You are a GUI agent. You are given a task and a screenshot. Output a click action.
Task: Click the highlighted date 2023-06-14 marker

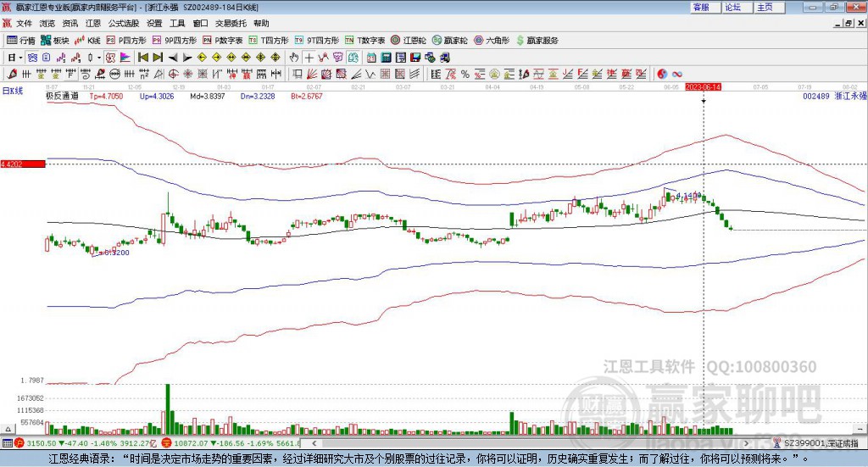click(703, 86)
